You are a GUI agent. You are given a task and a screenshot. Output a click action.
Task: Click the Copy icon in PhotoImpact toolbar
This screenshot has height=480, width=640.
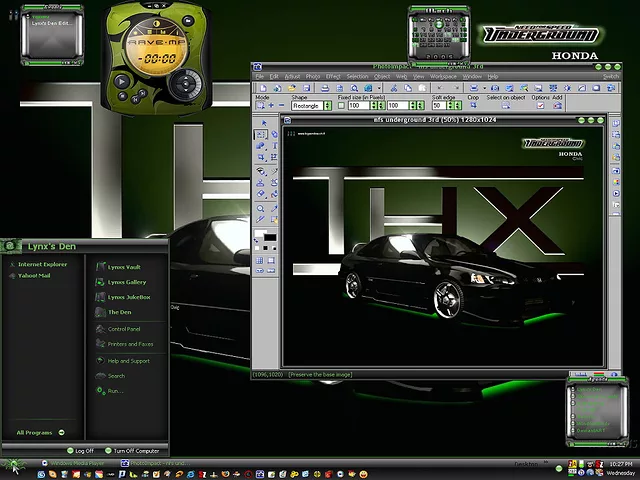[x=408, y=88]
